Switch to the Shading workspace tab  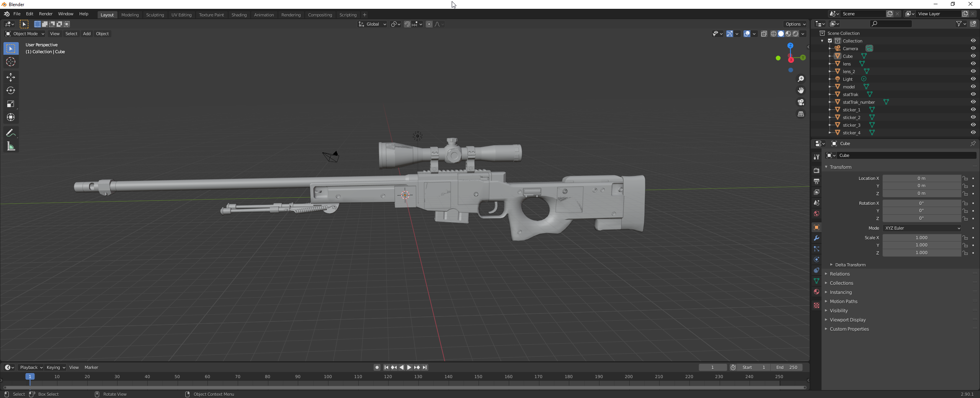pyautogui.click(x=239, y=15)
